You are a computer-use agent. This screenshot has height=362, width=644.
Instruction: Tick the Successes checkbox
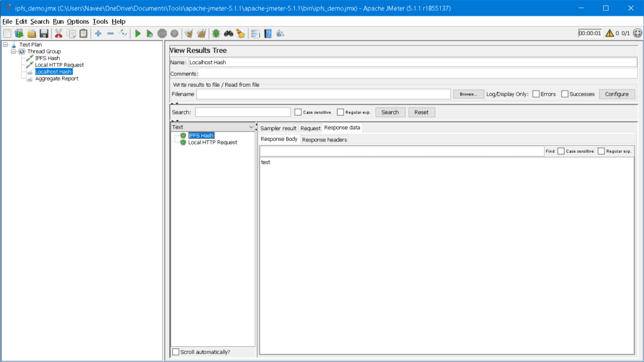(x=565, y=94)
